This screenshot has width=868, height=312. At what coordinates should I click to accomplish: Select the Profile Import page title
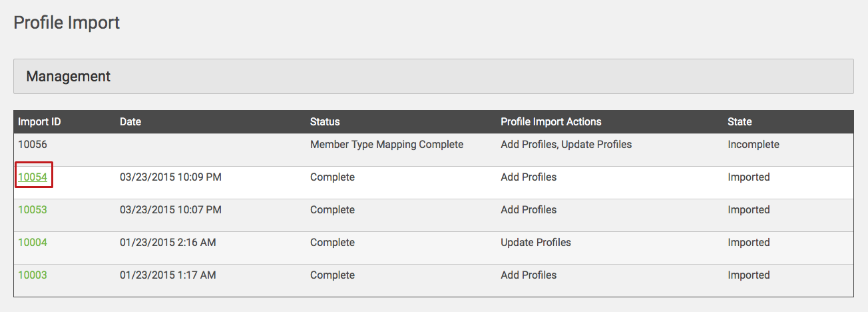click(67, 23)
